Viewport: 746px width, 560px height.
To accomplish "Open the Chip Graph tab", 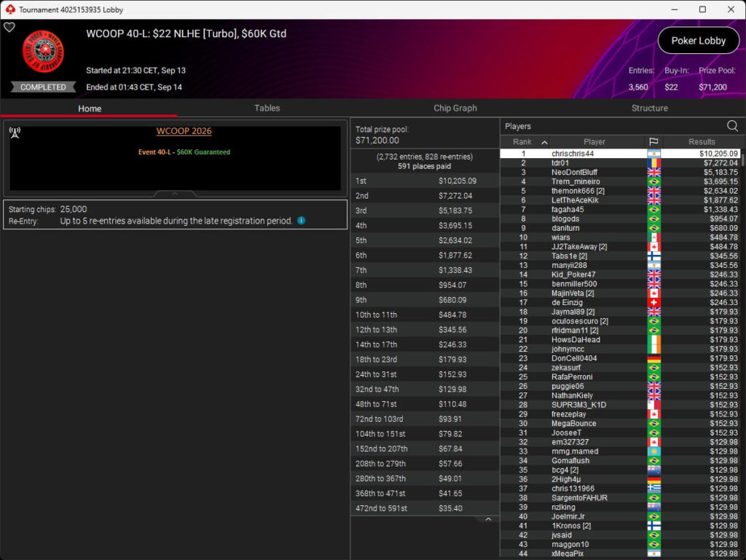I will 455,108.
